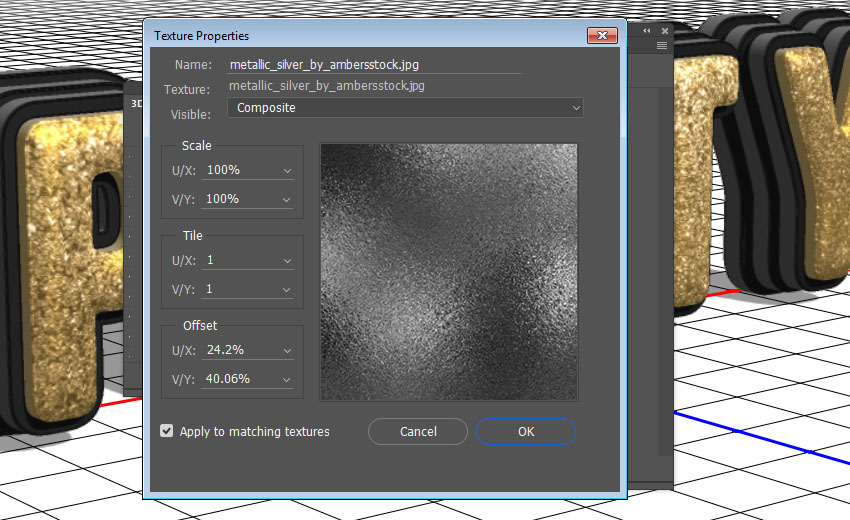Close the Texture Properties dialog

(602, 36)
